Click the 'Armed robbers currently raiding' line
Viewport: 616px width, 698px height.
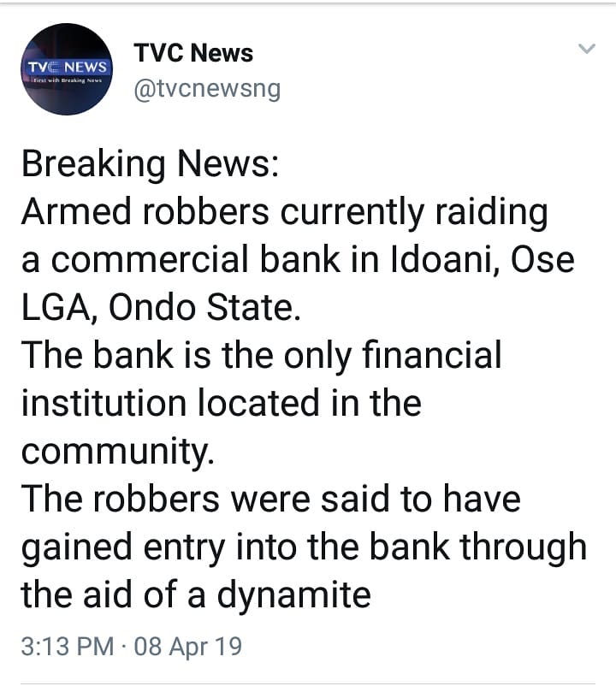(x=283, y=211)
